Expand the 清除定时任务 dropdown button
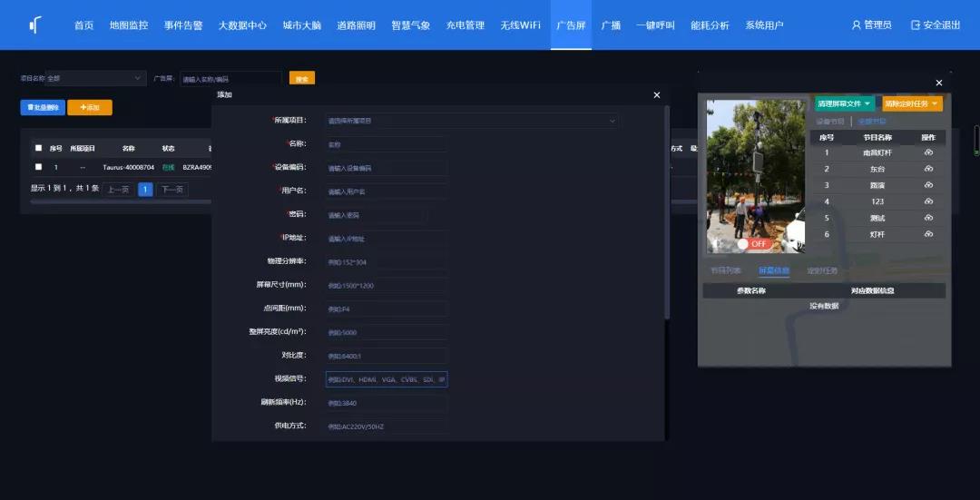The height and width of the screenshot is (500, 980). pos(911,104)
